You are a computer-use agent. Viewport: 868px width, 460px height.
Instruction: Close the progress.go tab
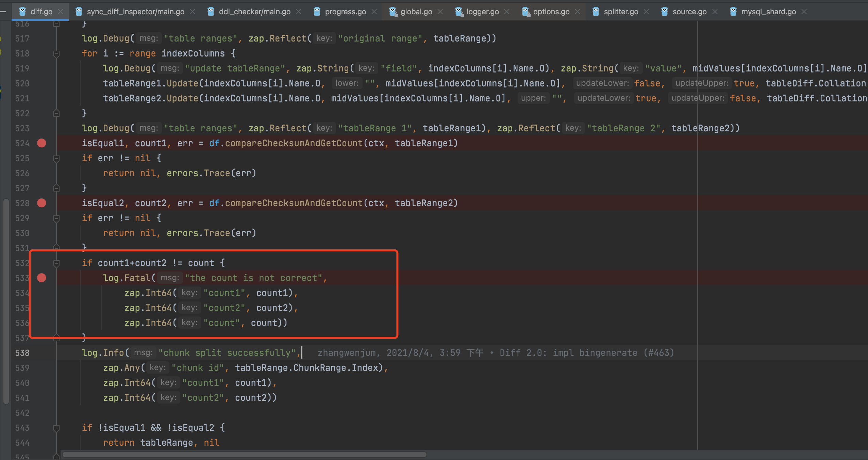(374, 12)
